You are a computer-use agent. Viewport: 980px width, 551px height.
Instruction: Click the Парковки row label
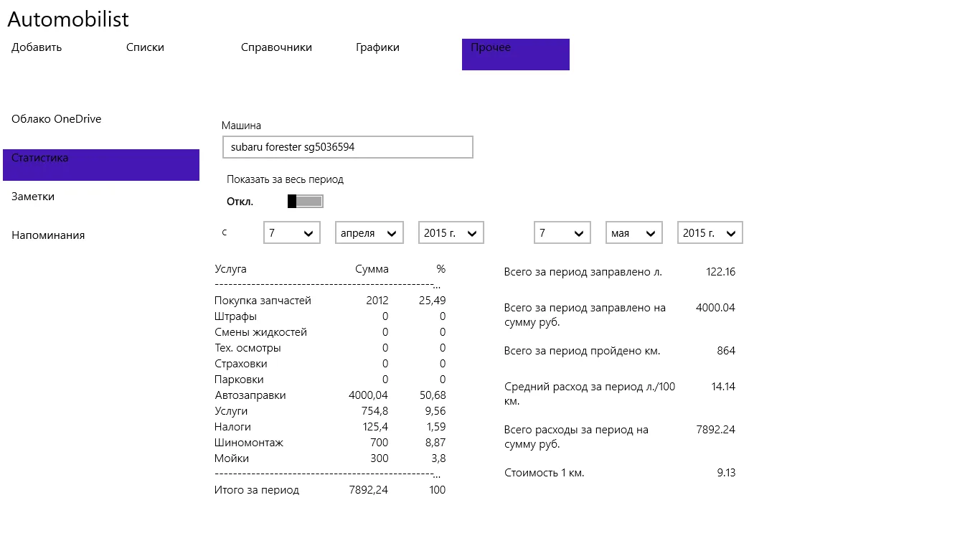[x=239, y=380]
